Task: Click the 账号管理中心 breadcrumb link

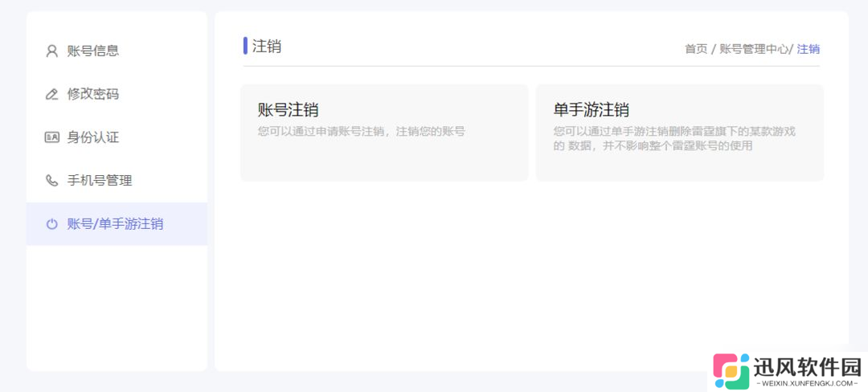Action: (753, 49)
